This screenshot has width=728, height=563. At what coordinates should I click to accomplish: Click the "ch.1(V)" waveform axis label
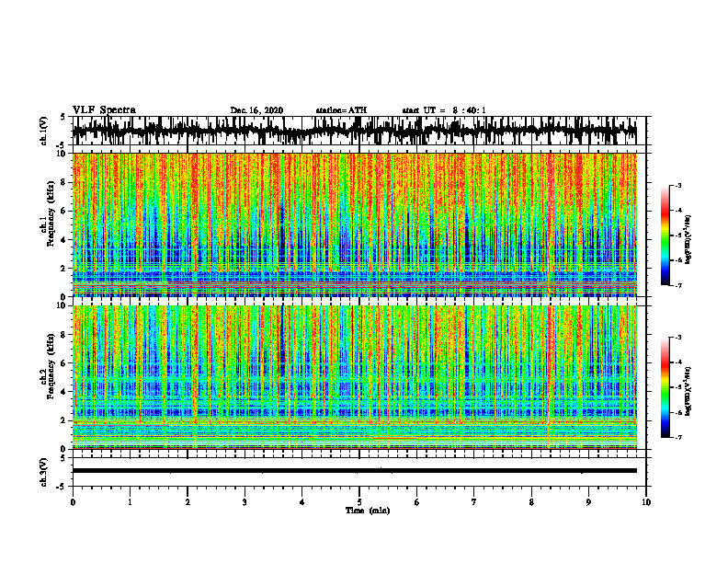click(44, 131)
